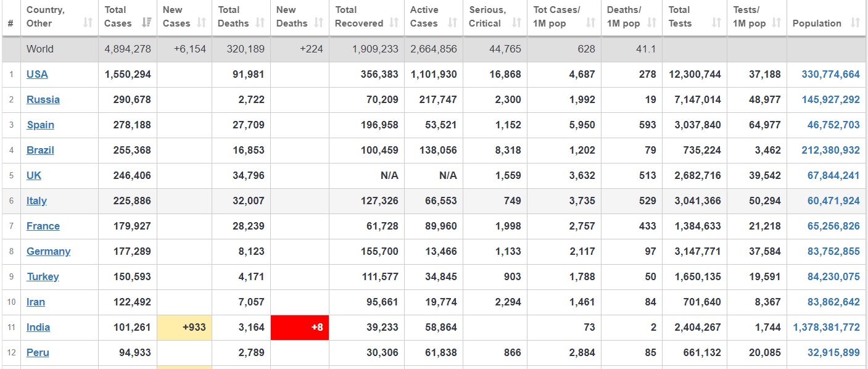Open the Peru country link
The width and height of the screenshot is (868, 369).
[x=38, y=352]
